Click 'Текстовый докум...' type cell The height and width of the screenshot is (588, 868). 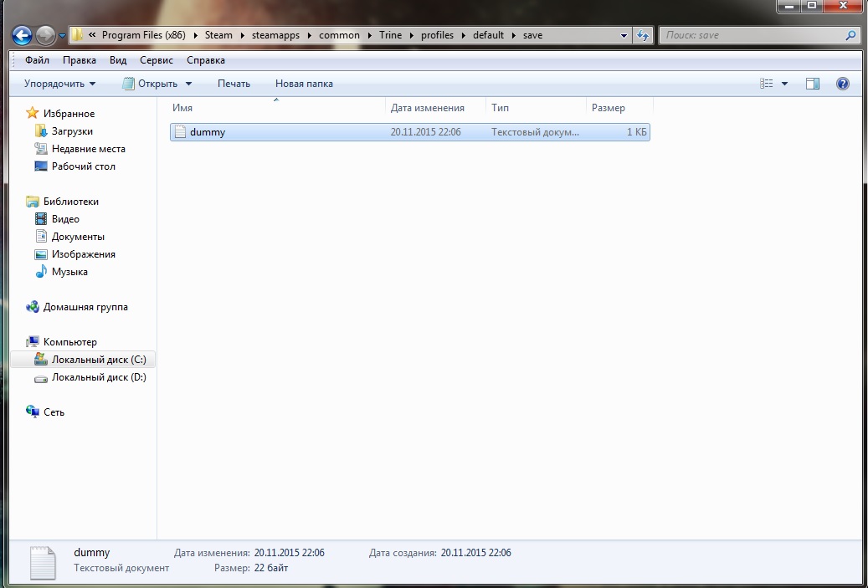coord(535,132)
